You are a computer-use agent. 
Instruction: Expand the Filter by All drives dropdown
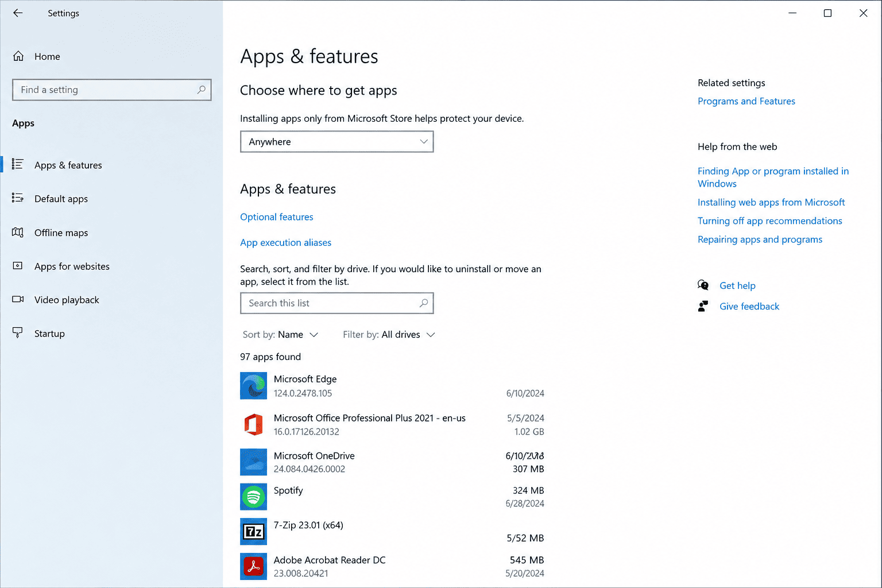pyautogui.click(x=389, y=335)
